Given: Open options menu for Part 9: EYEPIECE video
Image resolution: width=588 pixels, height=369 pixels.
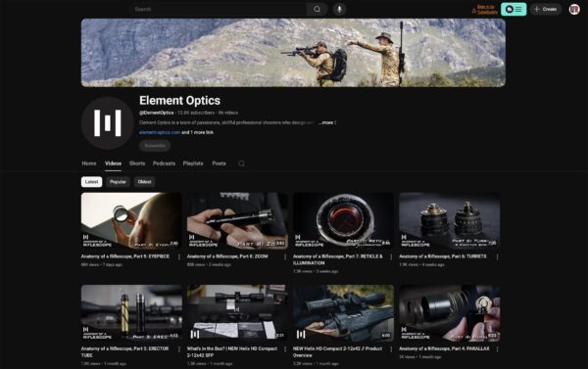Looking at the screenshot, I should pyautogui.click(x=179, y=257).
